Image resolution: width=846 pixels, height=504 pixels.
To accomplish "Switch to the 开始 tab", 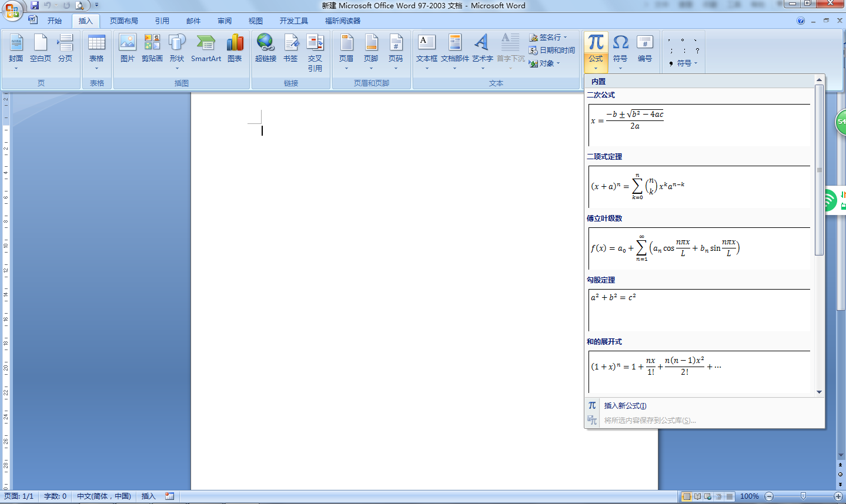I will [55, 21].
